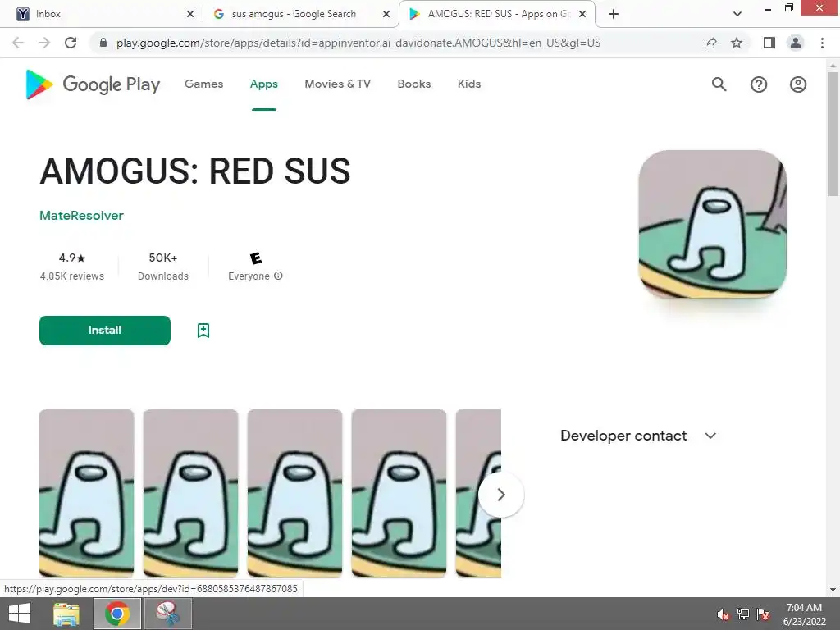Click the 4.9 star rating
The width and height of the screenshot is (840, 630).
(72, 258)
